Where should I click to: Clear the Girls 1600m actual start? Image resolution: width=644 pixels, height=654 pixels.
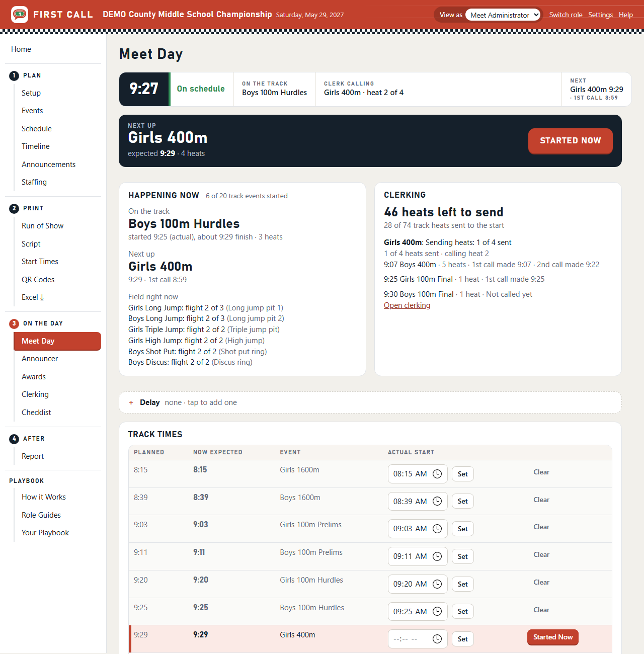click(541, 472)
